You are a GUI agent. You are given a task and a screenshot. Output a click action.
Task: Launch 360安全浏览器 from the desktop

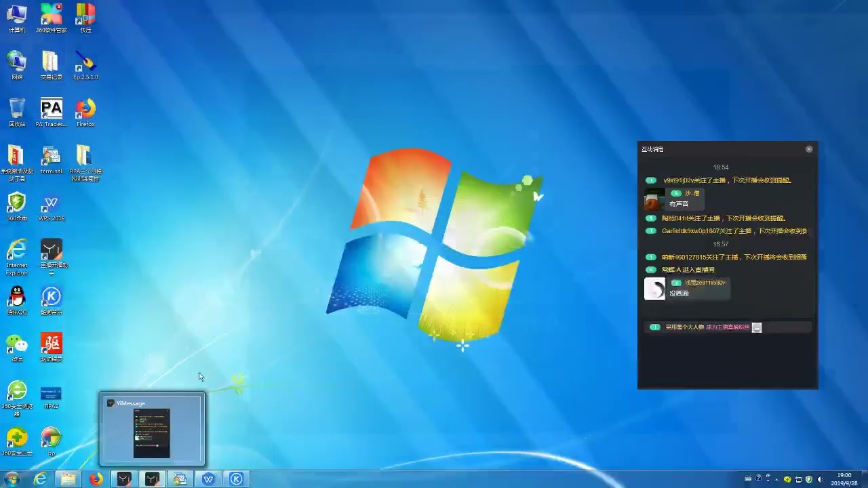tap(17, 398)
